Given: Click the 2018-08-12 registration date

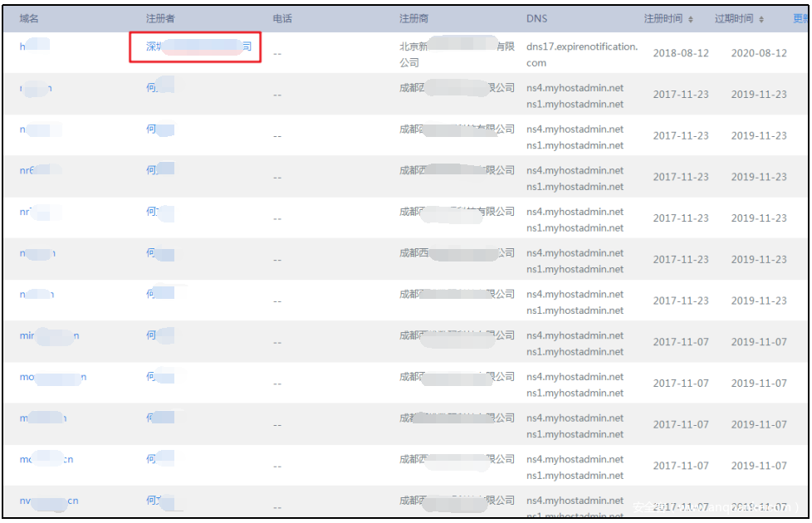Looking at the screenshot, I should tap(681, 53).
